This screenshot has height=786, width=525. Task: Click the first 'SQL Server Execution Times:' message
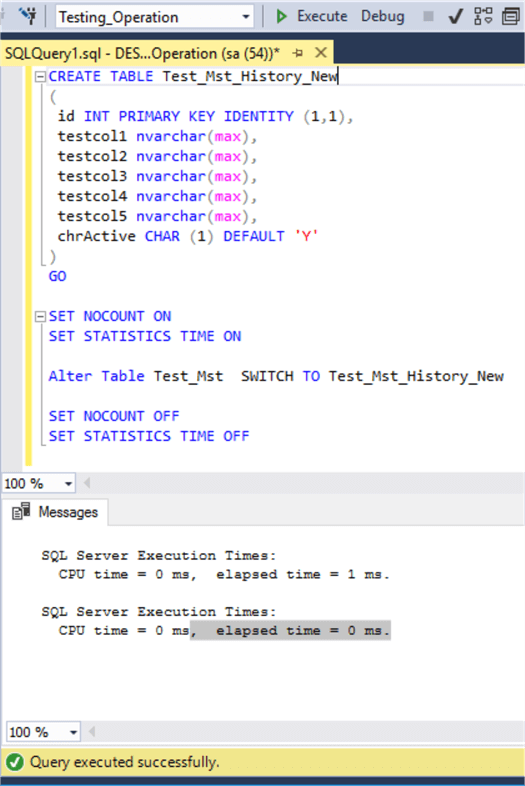(159, 555)
